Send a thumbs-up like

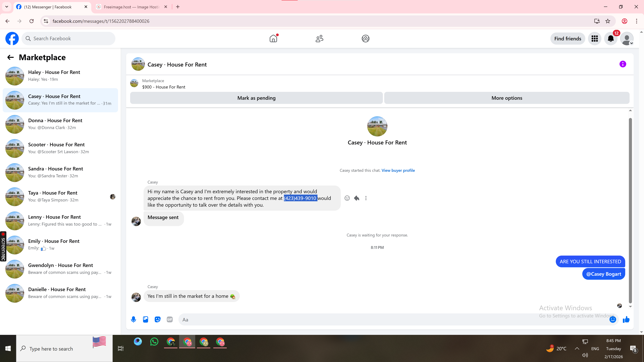click(x=626, y=319)
